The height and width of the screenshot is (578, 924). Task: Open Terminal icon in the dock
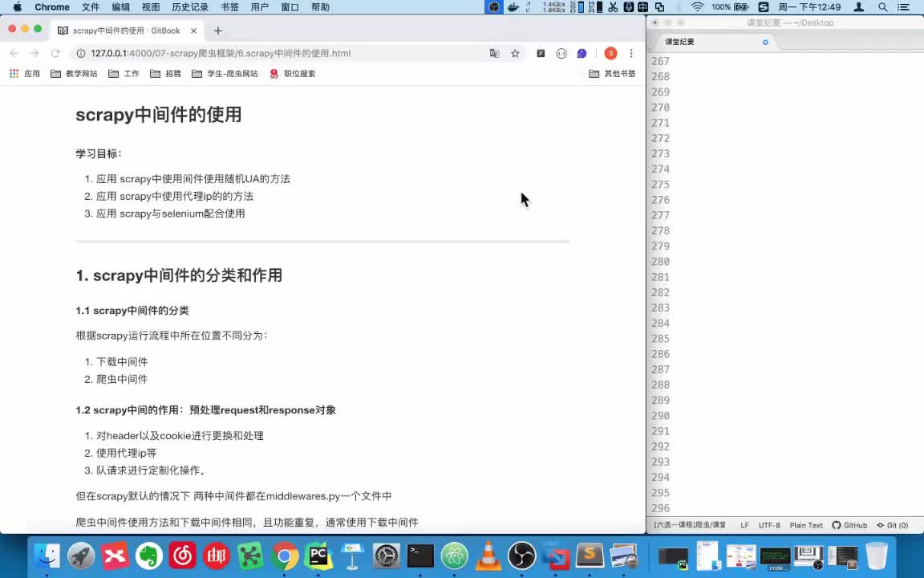421,556
